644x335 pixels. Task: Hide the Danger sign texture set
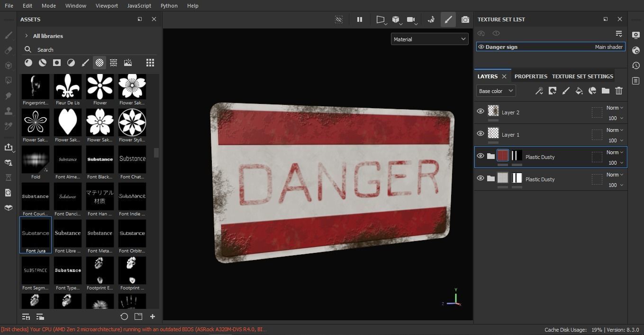[481, 47]
